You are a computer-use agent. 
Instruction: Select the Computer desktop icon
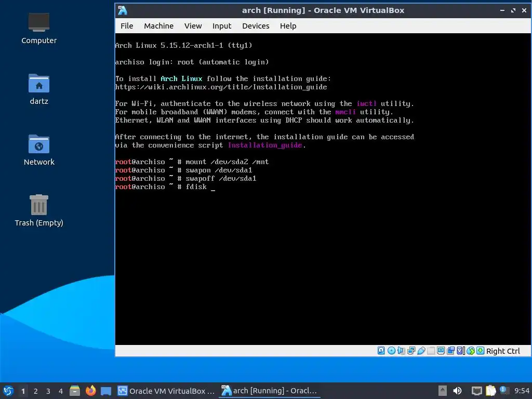click(38, 29)
